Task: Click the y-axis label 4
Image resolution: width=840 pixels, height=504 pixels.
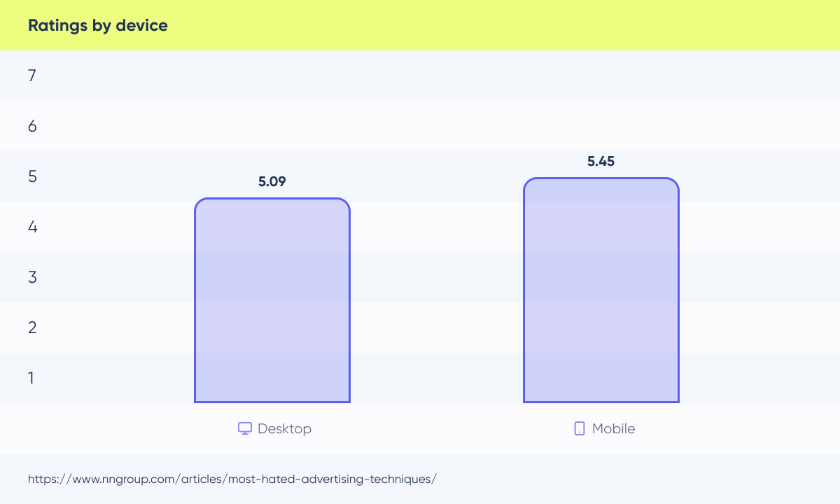Action: 32,227
